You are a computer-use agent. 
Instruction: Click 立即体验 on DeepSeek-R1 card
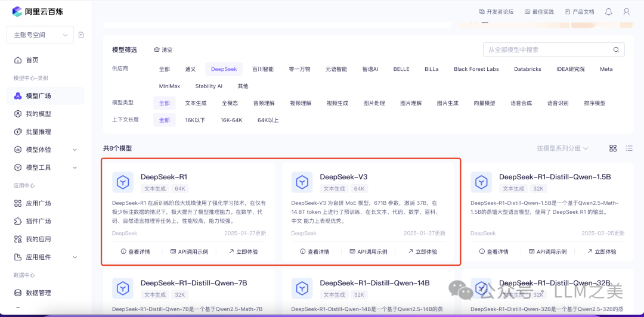tap(243, 251)
